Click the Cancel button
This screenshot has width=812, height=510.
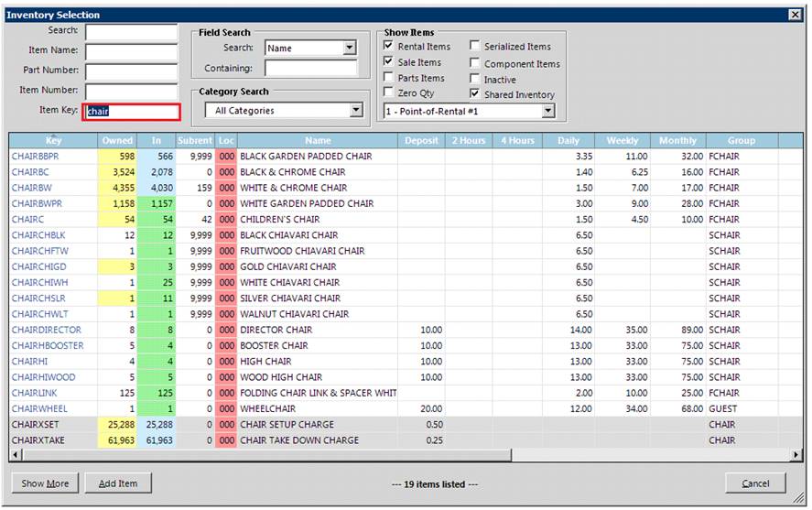point(755,483)
